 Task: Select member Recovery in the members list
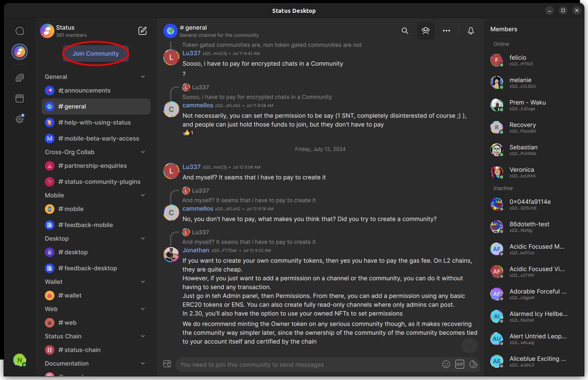tap(534, 127)
